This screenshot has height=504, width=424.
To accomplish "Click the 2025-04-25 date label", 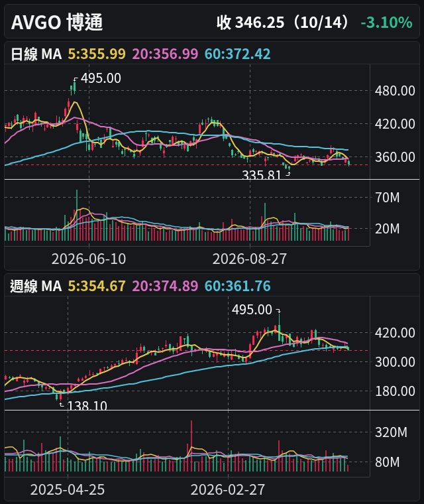I will coord(68,489).
